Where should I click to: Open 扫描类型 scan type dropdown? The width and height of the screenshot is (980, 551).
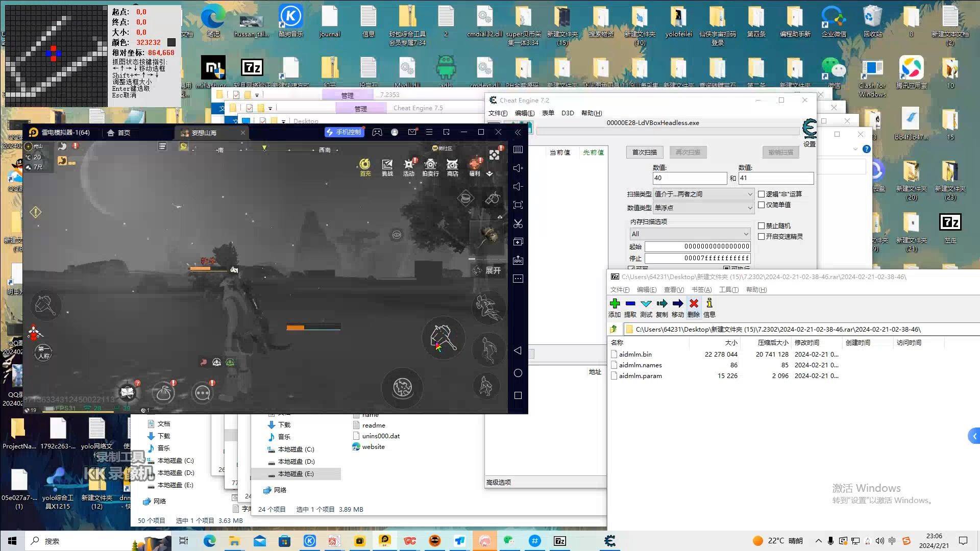[703, 194]
